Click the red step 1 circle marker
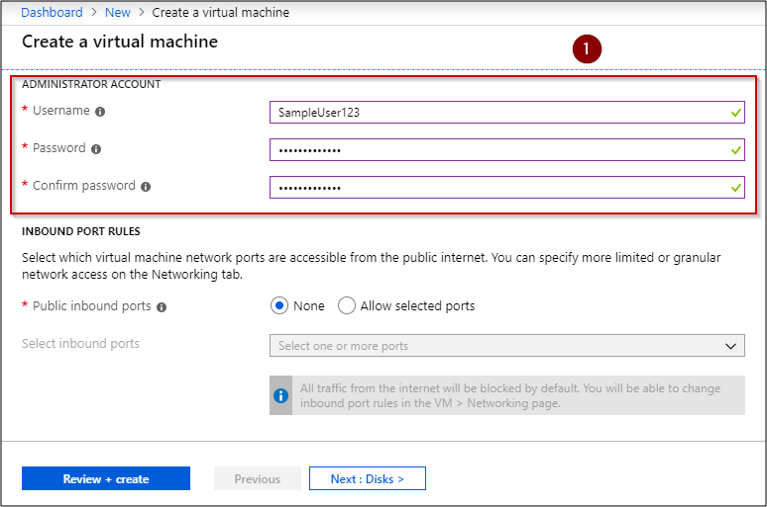The height and width of the screenshot is (507, 767). 587,48
